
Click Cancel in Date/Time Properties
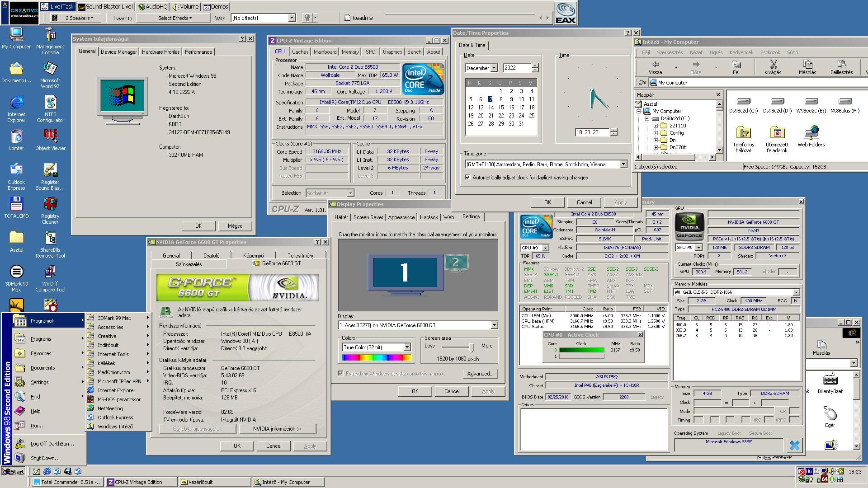[584, 202]
